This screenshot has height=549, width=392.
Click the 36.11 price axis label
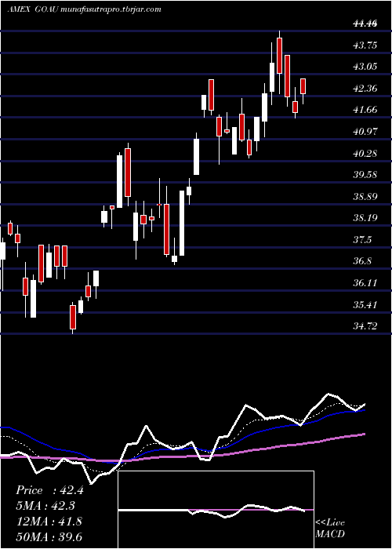[x=365, y=283]
